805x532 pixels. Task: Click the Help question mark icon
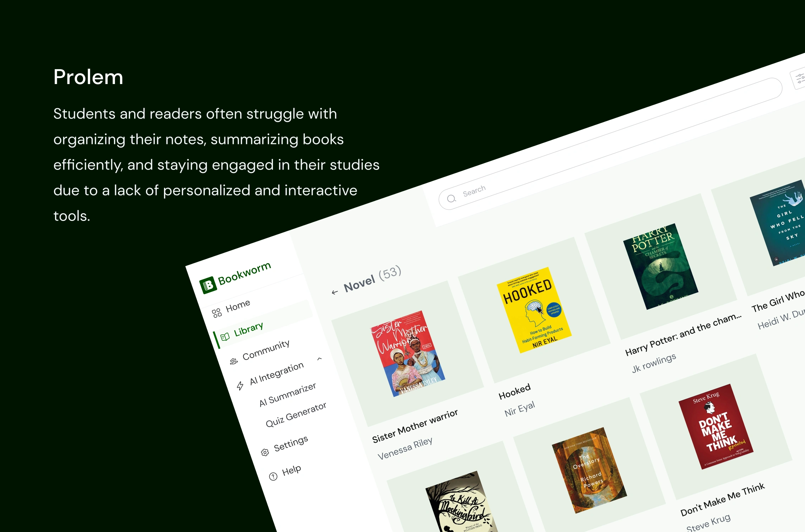click(x=273, y=476)
